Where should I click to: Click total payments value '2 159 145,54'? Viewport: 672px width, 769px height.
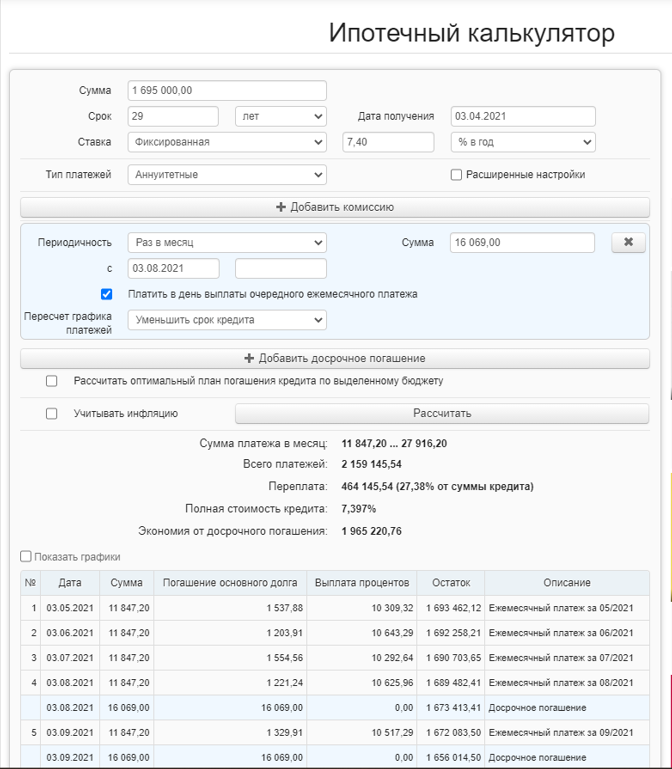coord(371,464)
